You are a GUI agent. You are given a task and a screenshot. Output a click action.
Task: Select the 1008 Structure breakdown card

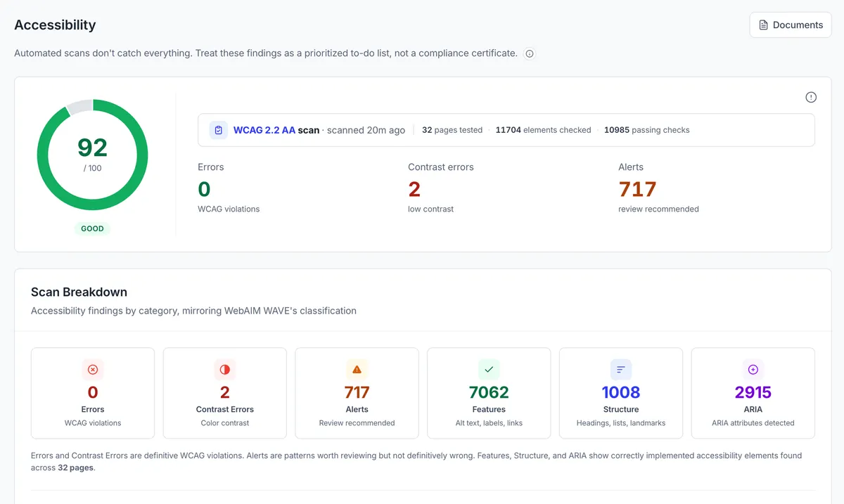621,393
